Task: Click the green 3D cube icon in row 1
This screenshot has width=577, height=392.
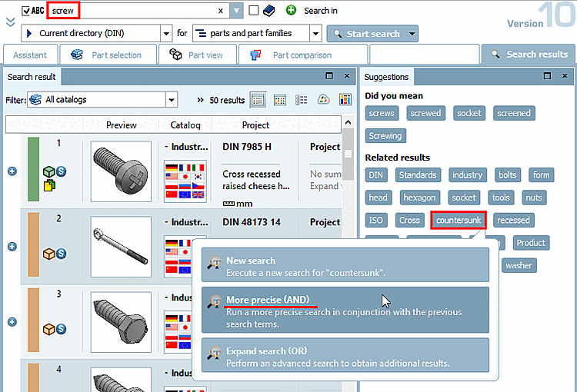Action: (48, 171)
